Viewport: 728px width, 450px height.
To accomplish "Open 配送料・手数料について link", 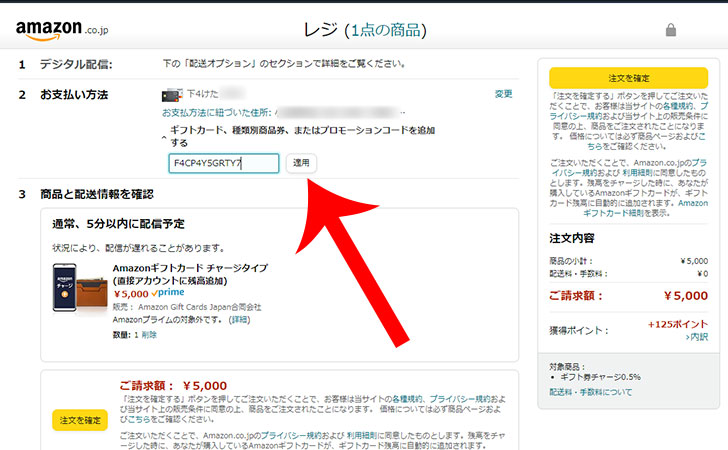I will pos(591,392).
